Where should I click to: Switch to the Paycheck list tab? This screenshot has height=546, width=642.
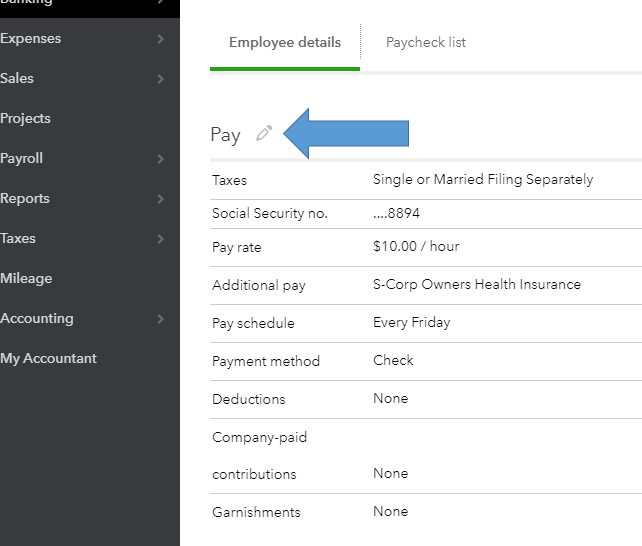point(426,42)
